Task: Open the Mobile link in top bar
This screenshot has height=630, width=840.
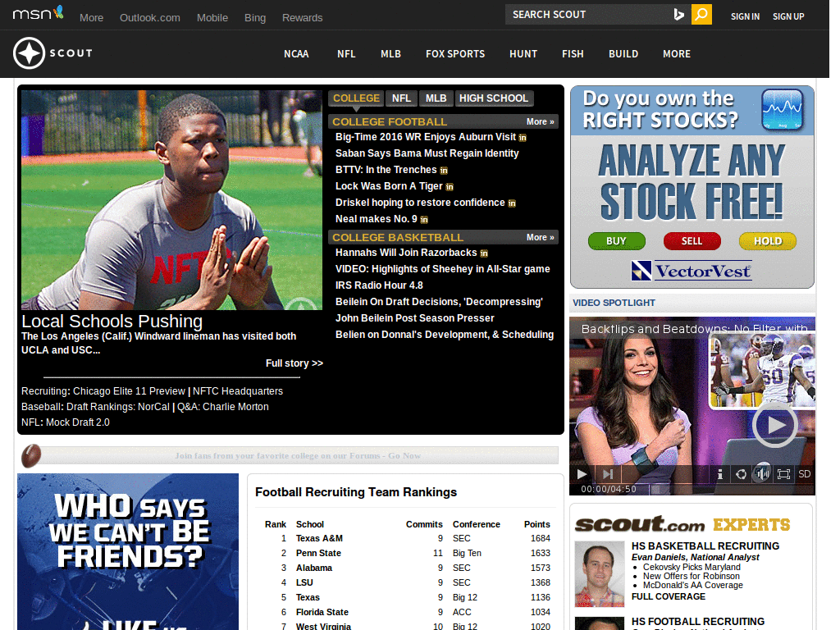Action: pos(212,18)
